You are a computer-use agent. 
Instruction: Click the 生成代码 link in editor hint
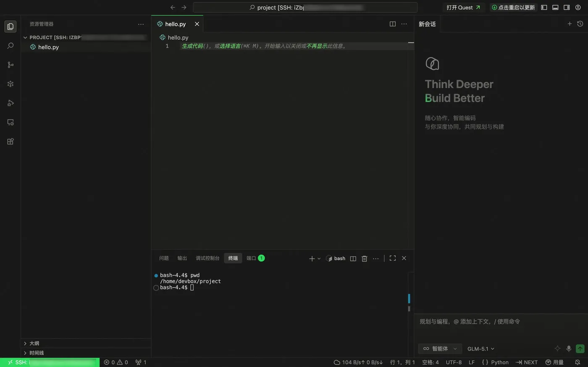(x=192, y=46)
